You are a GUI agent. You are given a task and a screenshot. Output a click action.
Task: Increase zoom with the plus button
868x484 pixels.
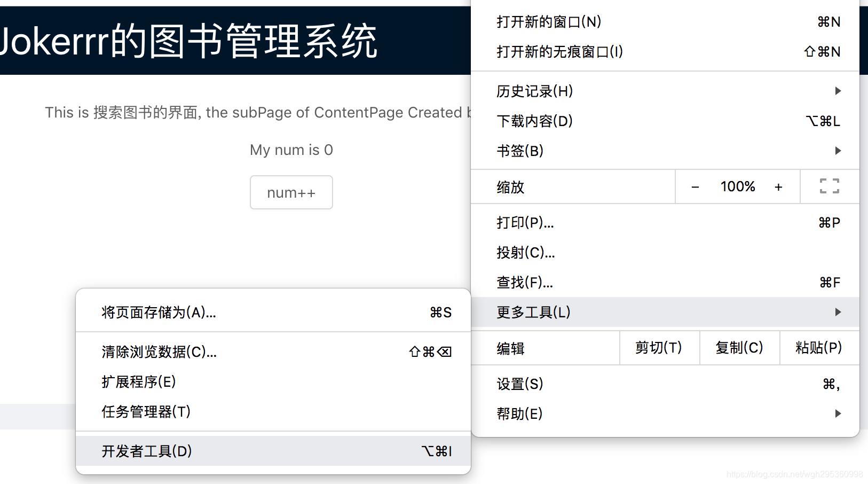click(x=778, y=187)
